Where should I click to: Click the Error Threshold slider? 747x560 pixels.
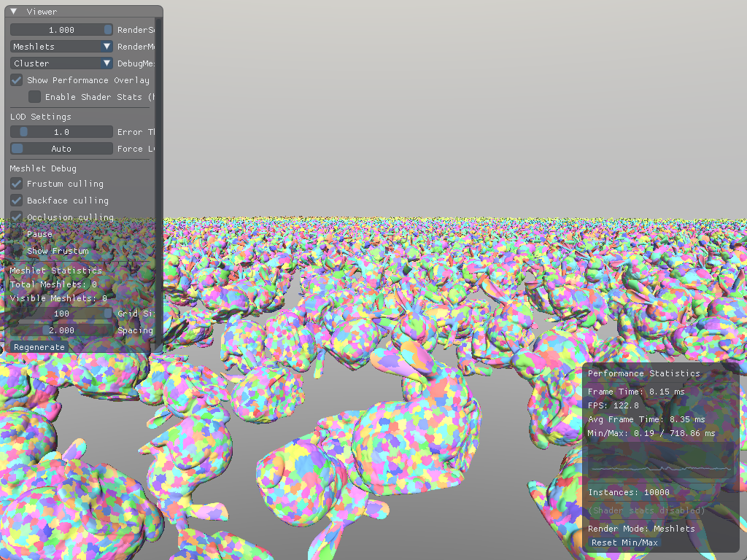pos(62,132)
